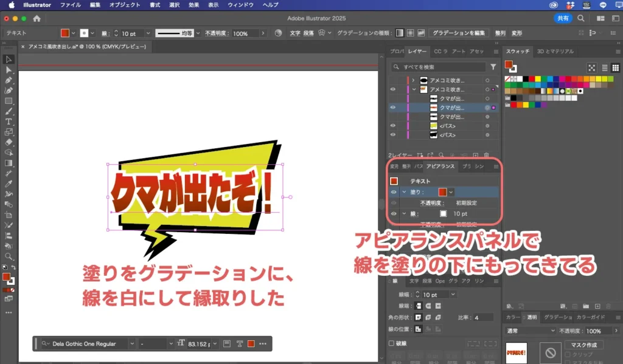The height and width of the screenshot is (364, 623).
Task: Collapse the アメコミ吹き出し sublayer group
Action: [415, 89]
